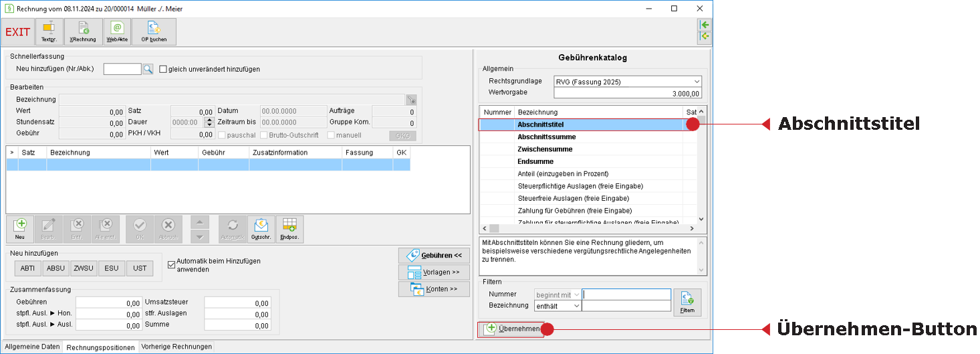The width and height of the screenshot is (980, 354).
Task: Click the Nummer filter text field
Action: point(626,294)
